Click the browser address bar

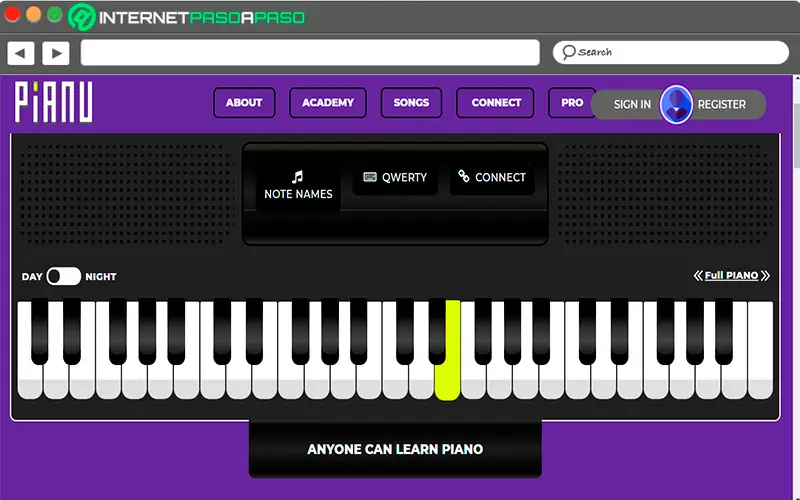click(x=310, y=53)
